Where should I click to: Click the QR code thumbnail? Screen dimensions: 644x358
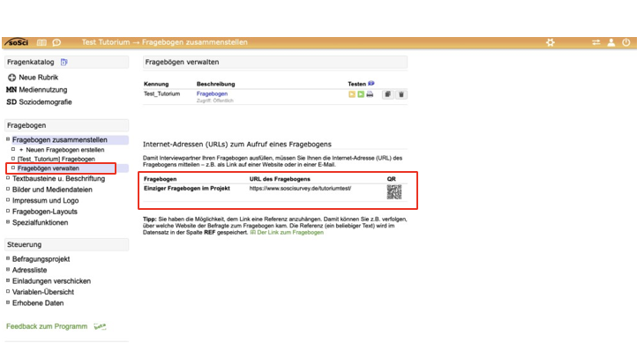pyautogui.click(x=393, y=192)
